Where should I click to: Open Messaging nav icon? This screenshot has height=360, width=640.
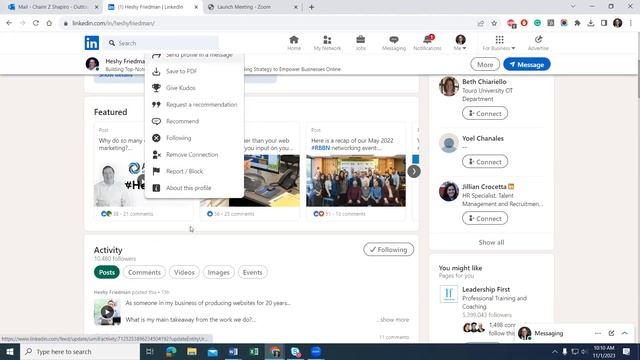tap(394, 43)
